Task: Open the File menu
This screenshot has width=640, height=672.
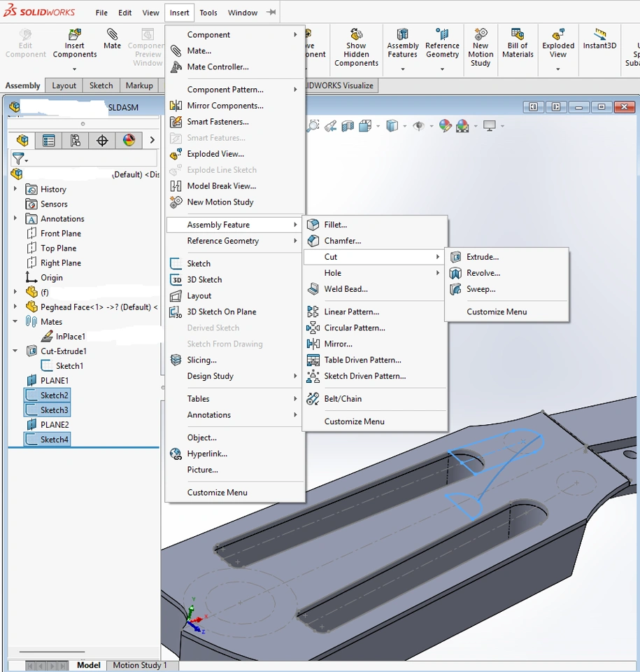Action: point(101,13)
